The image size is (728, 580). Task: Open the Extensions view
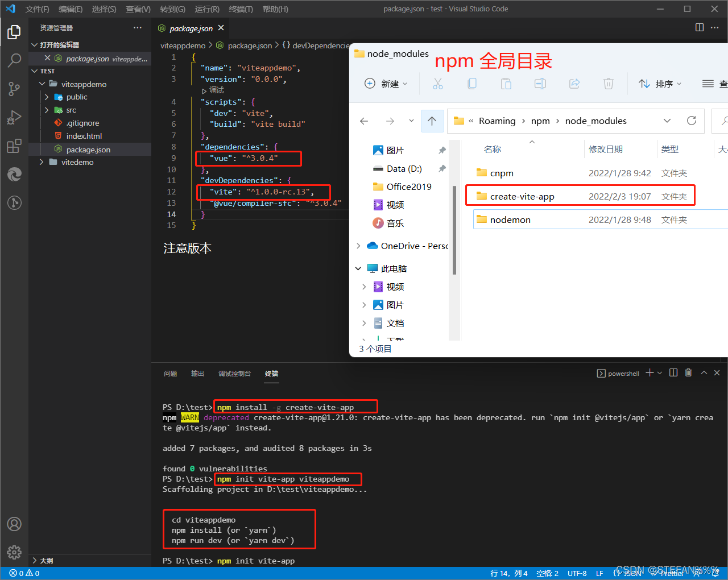tap(14, 146)
